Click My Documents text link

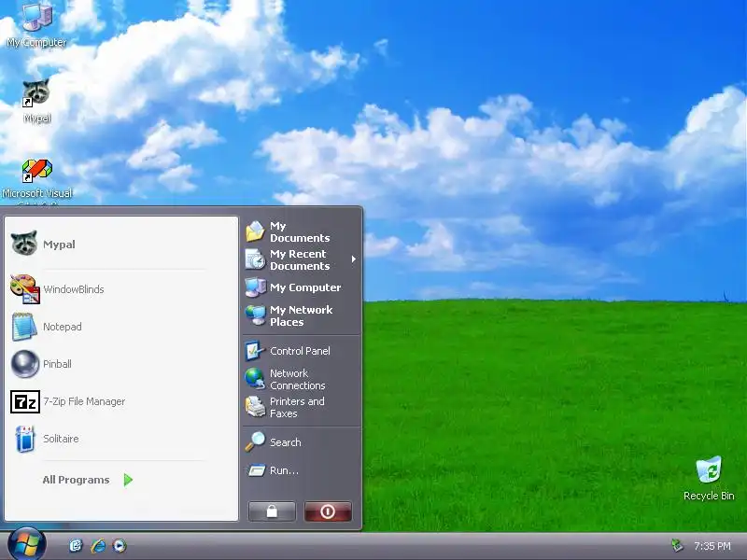click(300, 231)
